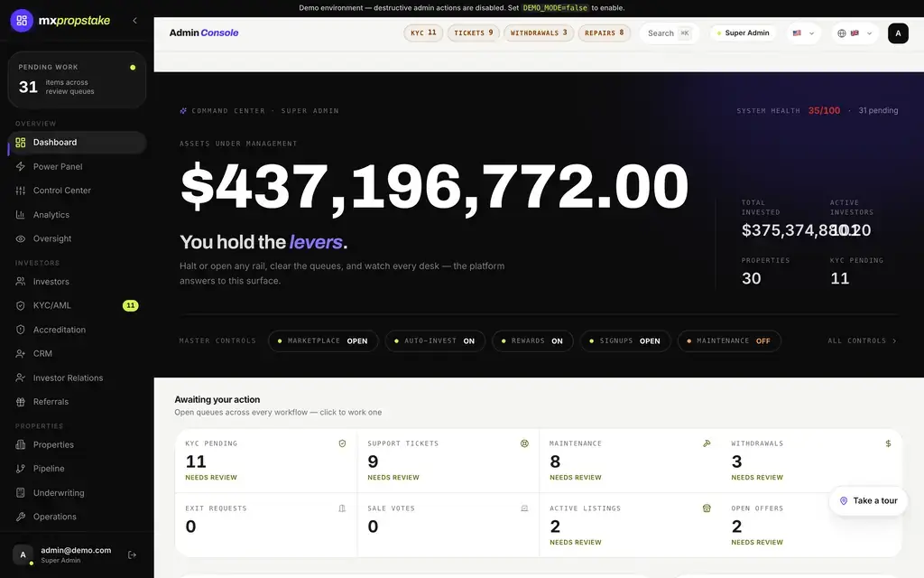Open Oversight in sidebar

point(77,238)
